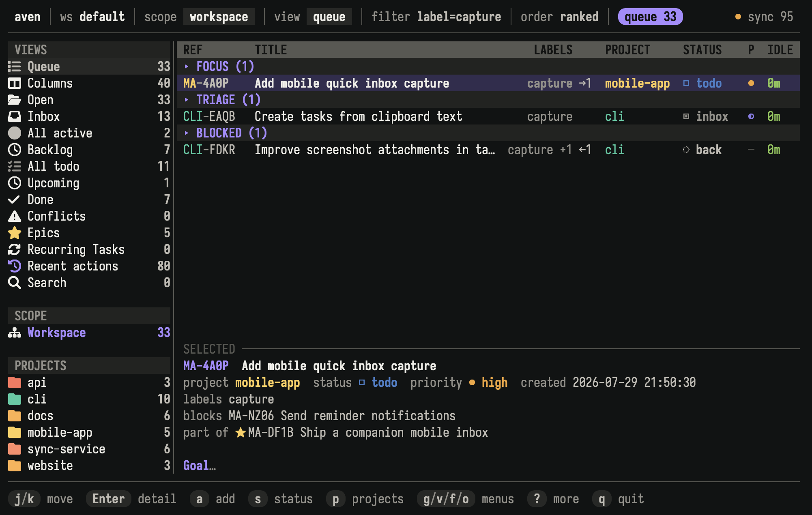Collapse the TRIAGE group triangle
812x515 pixels.
pos(187,99)
